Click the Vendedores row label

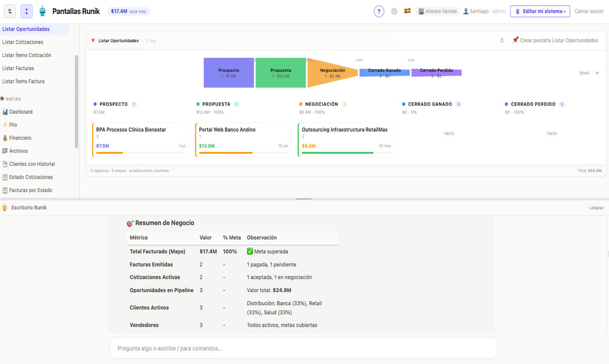[144, 325]
